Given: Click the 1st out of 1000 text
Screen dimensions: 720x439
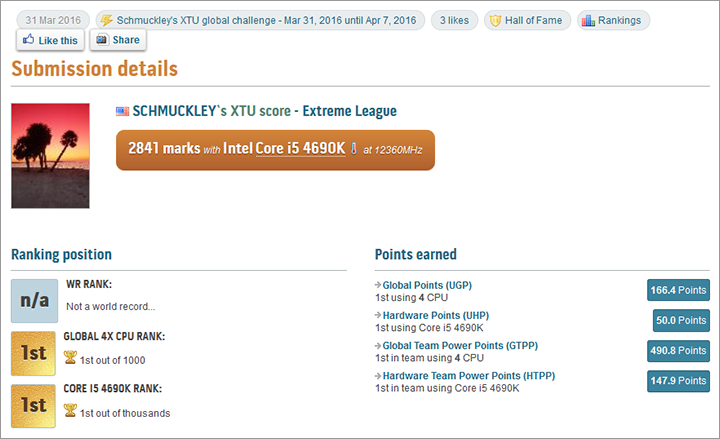Looking at the screenshot, I should (x=112, y=360).
